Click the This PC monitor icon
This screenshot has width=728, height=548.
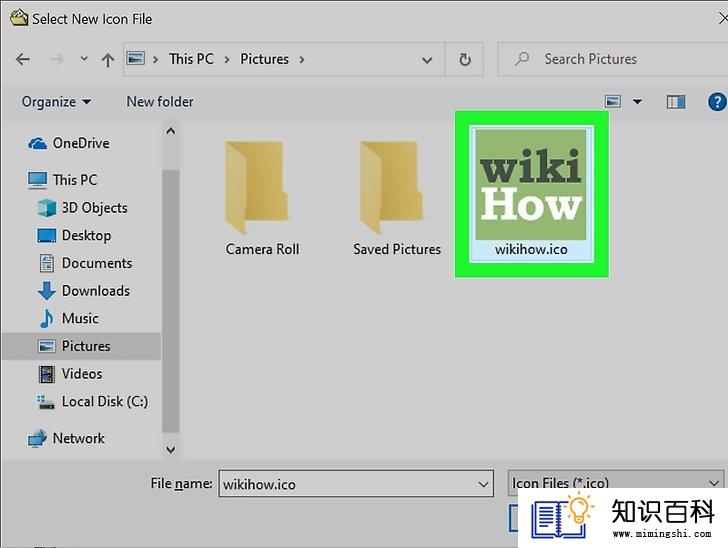click(x=37, y=180)
